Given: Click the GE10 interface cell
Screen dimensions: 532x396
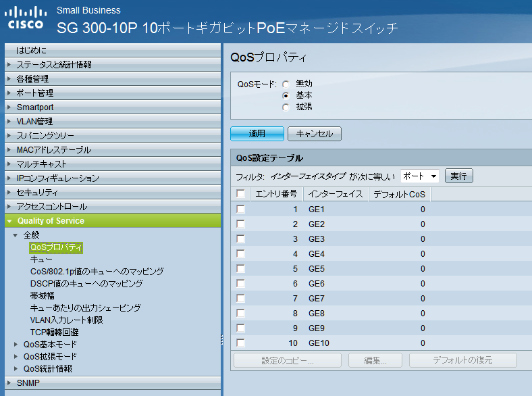Looking at the screenshot, I should [319, 343].
